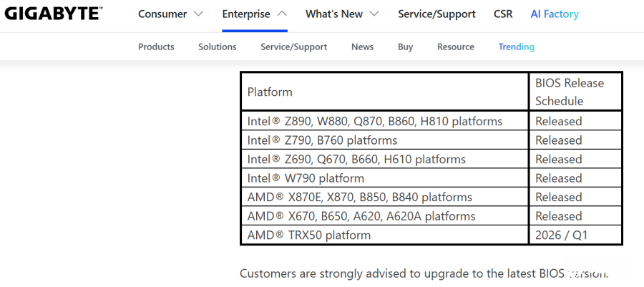Open the Resource sub-navigation item

[456, 47]
